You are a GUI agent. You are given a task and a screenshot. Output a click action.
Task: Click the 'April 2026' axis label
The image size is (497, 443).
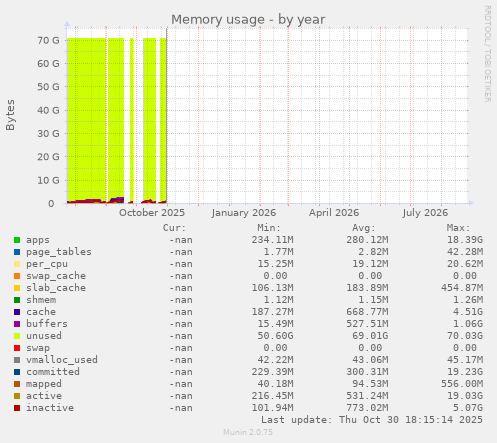click(334, 213)
